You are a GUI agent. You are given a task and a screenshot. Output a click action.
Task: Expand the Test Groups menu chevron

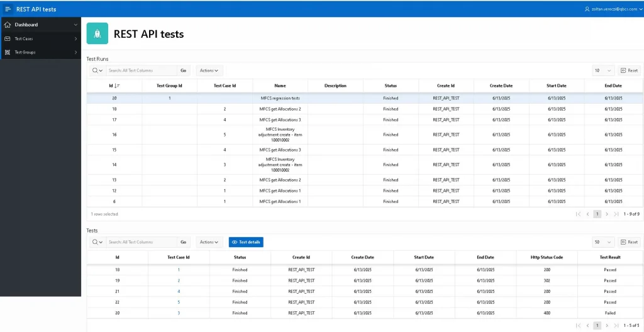(x=75, y=52)
